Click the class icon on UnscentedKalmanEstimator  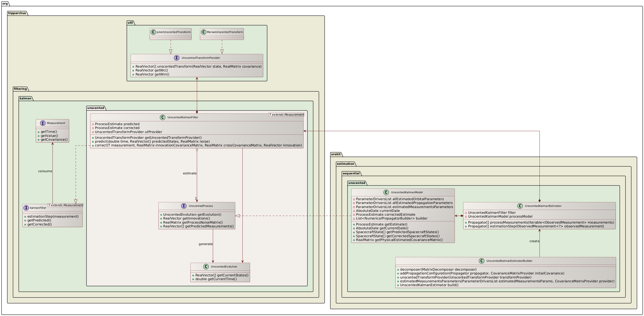tap(520, 206)
